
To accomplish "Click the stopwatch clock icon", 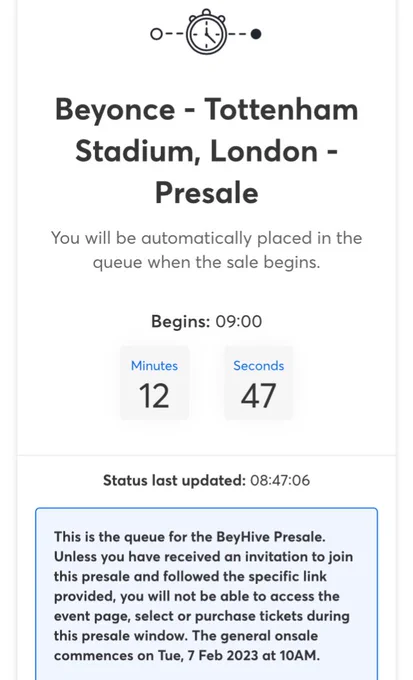I will 206,32.
